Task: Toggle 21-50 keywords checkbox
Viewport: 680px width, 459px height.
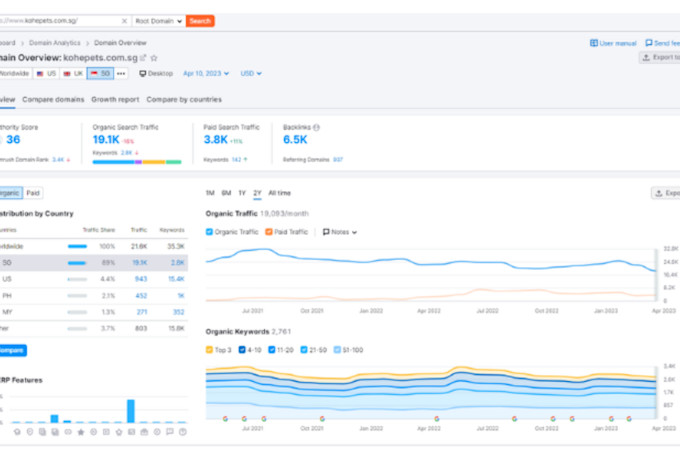Action: point(304,350)
